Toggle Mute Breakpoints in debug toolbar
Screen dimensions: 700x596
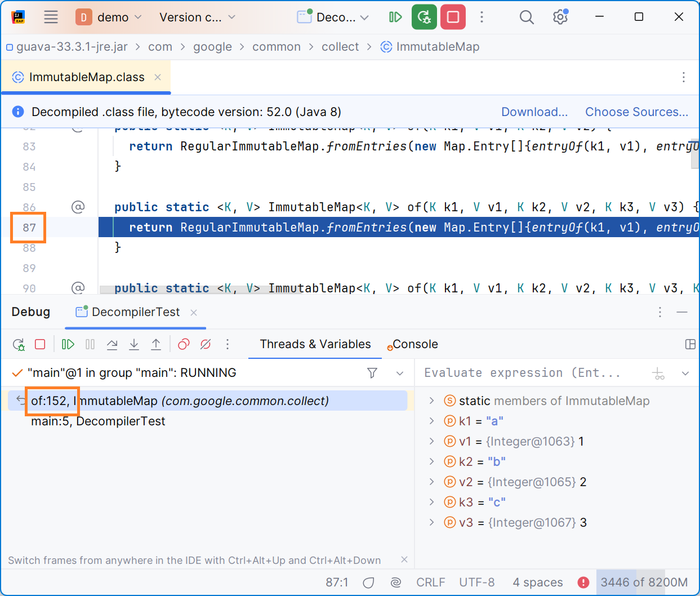point(206,344)
